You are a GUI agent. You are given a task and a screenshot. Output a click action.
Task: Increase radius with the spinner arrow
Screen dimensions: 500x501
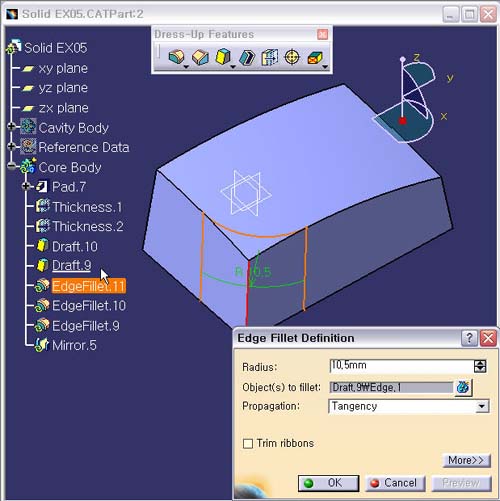tap(480, 363)
